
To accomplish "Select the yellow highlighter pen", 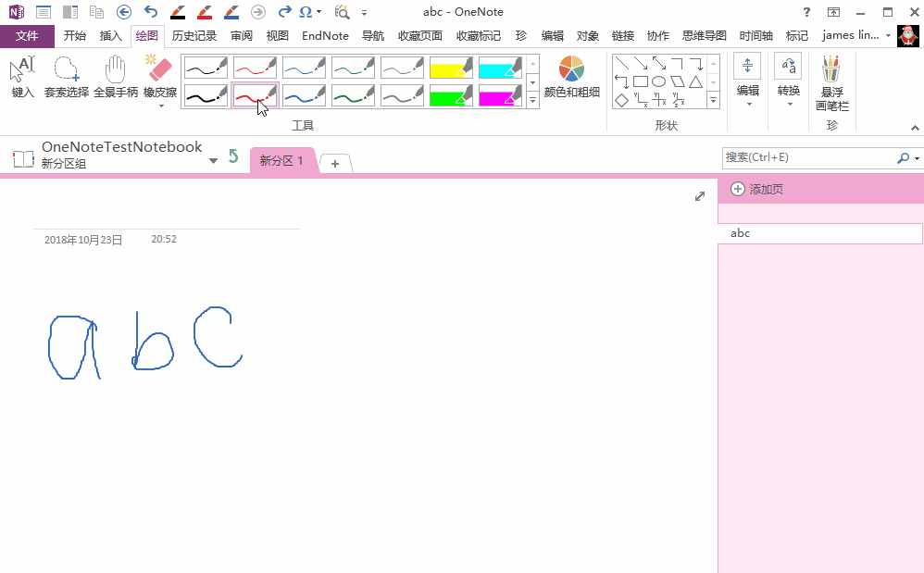I will point(451,67).
